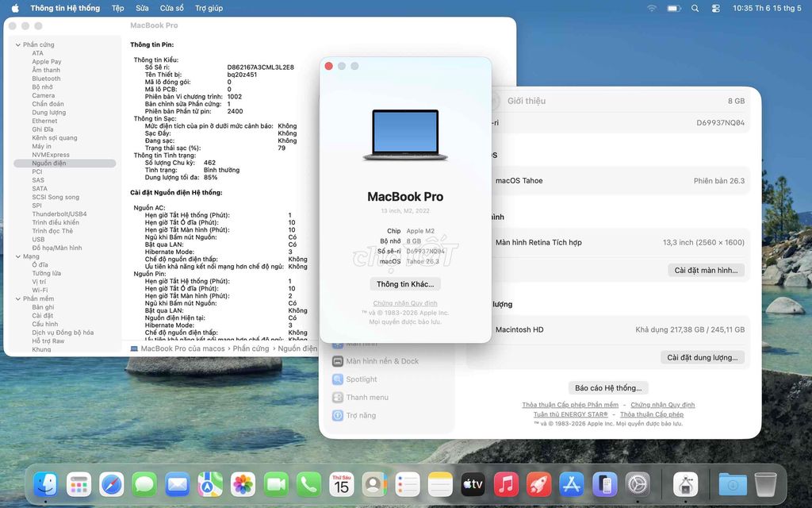Click Cài đặt dung lượng… button
This screenshot has width=812, height=508.
click(x=703, y=357)
